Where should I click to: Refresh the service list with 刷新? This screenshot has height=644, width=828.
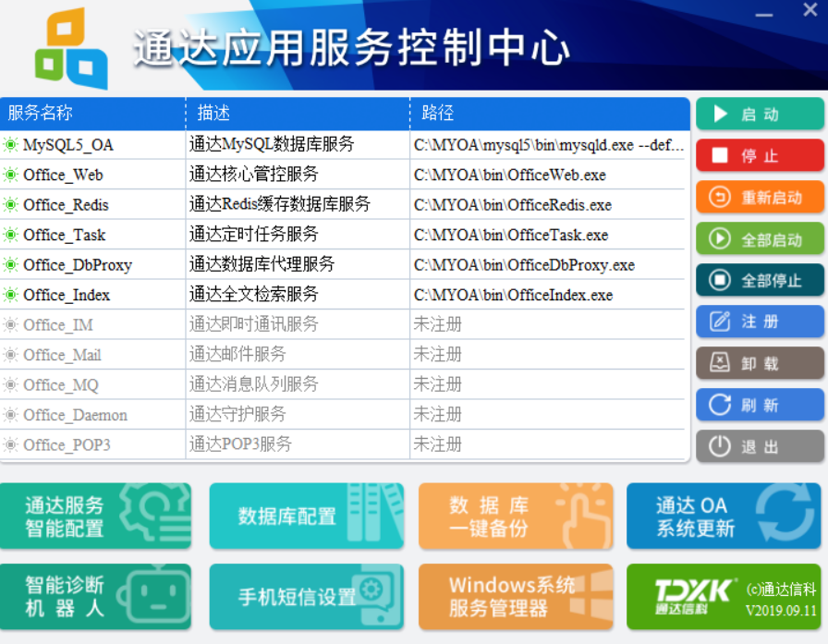[x=760, y=405]
